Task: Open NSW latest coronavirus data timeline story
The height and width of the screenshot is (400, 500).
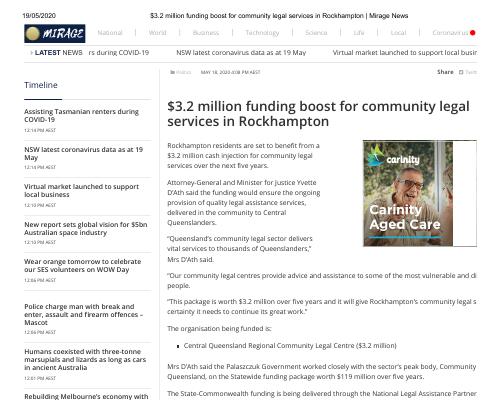Action: click(83, 153)
